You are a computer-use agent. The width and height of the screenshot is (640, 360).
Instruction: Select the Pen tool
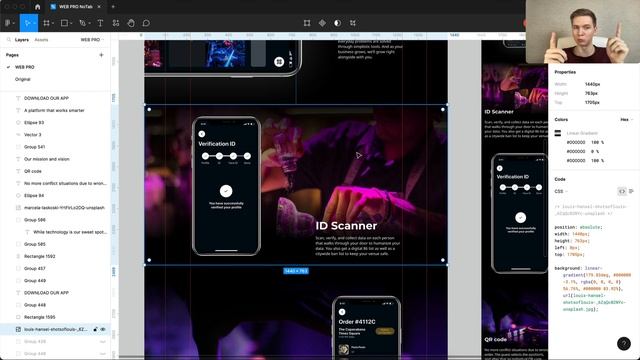pos(82,23)
